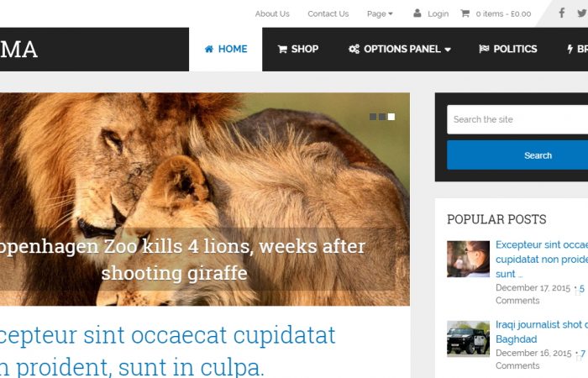Open the Iraqi journalist shot post link
Viewport: 588px width, 378px height.
pos(542,332)
